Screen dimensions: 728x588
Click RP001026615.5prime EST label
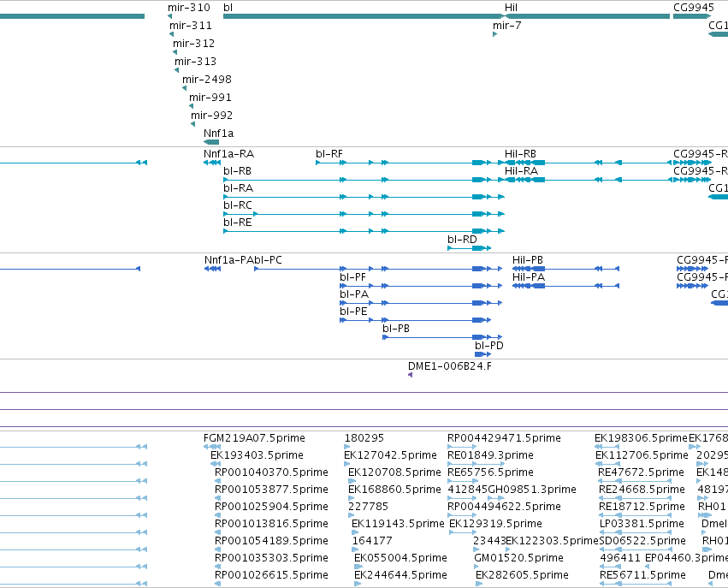[x=271, y=575]
